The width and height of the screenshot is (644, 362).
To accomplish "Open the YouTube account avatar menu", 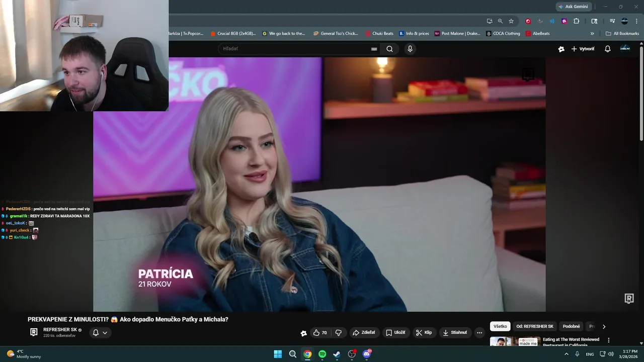I will point(625,48).
